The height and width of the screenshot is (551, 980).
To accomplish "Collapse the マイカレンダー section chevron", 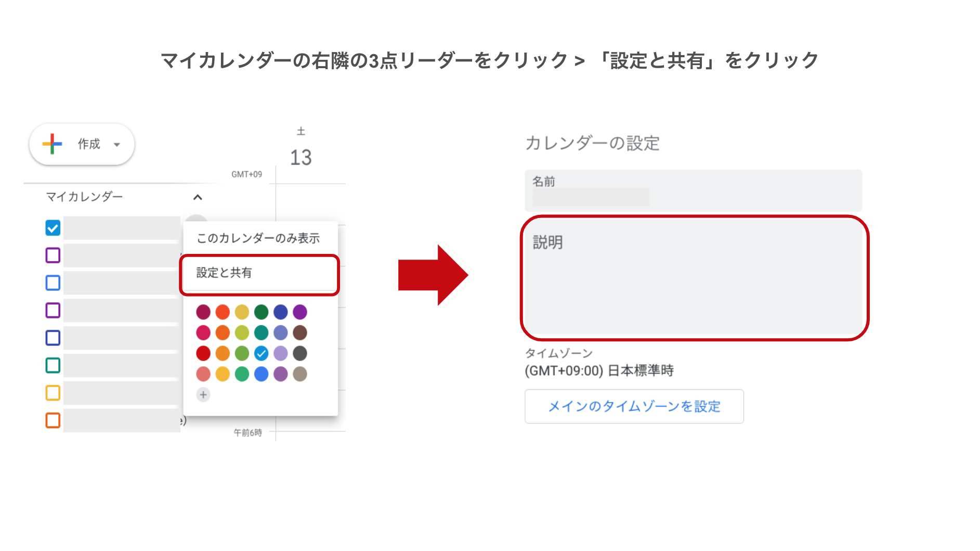I will (198, 197).
